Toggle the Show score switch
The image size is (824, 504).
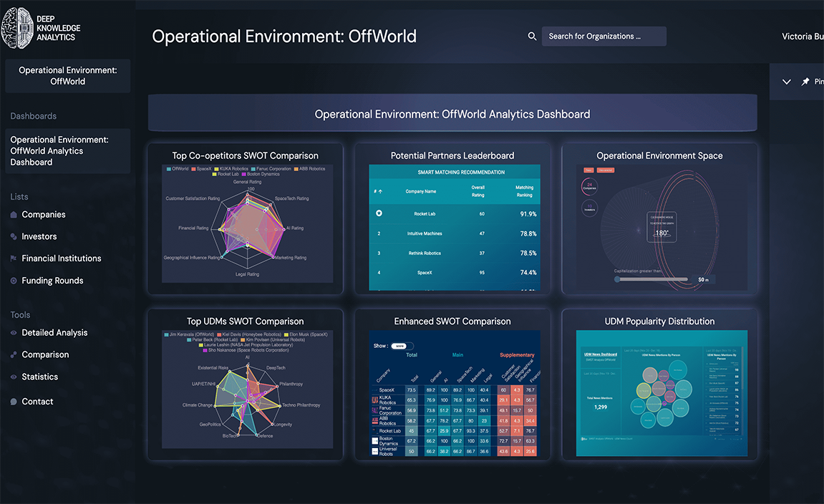[402, 346]
